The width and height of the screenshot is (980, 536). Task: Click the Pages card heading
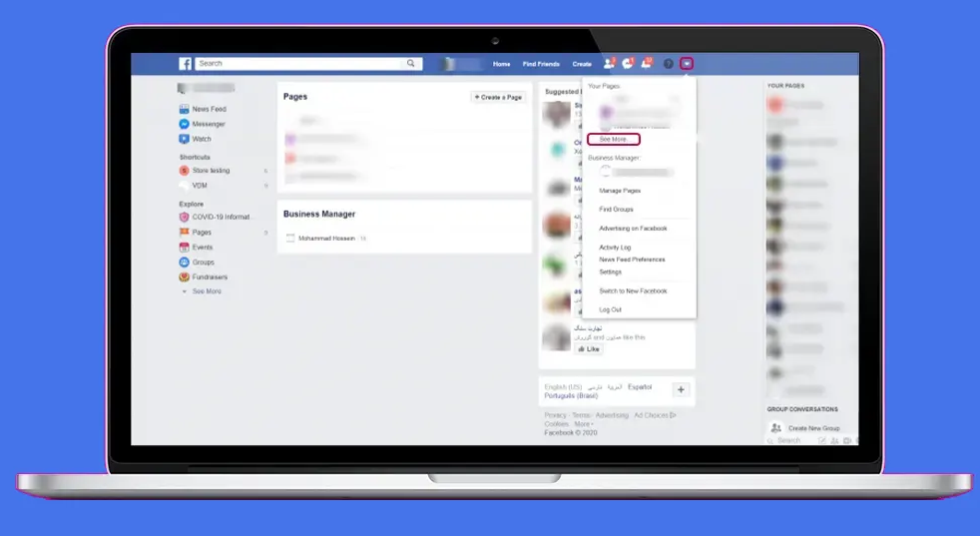coord(295,96)
